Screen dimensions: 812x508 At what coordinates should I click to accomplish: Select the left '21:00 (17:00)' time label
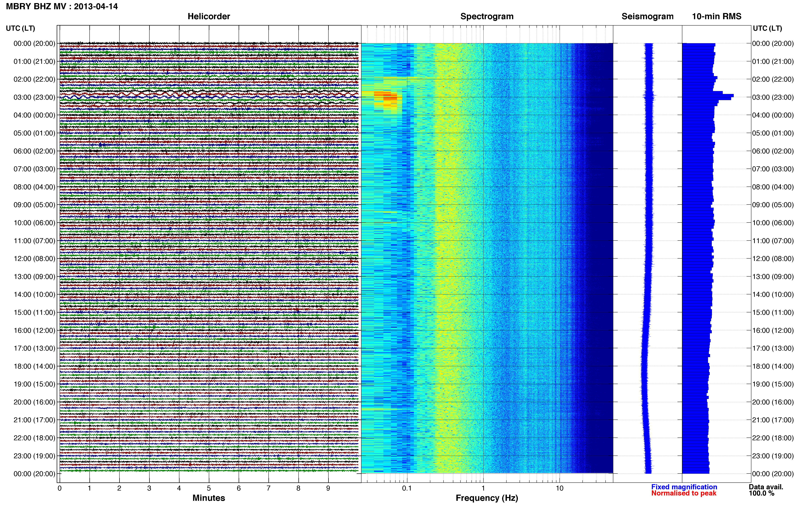click(x=34, y=420)
